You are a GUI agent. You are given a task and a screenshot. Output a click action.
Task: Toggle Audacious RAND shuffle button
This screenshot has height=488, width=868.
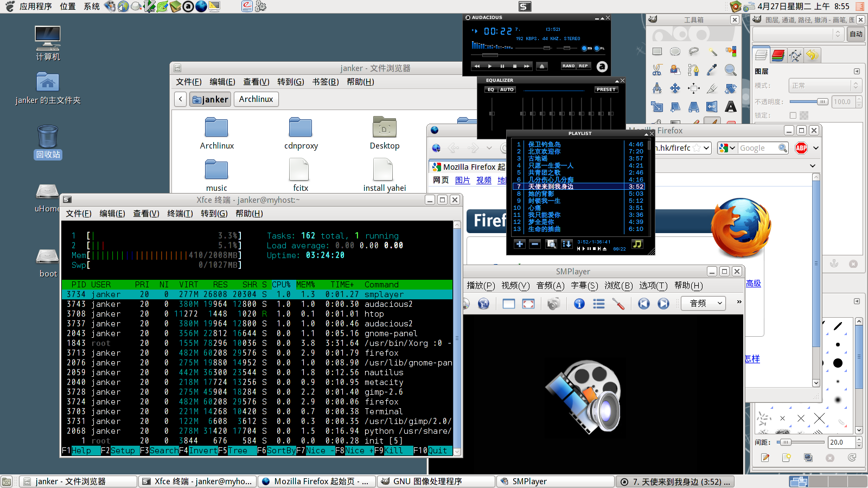pos(569,66)
